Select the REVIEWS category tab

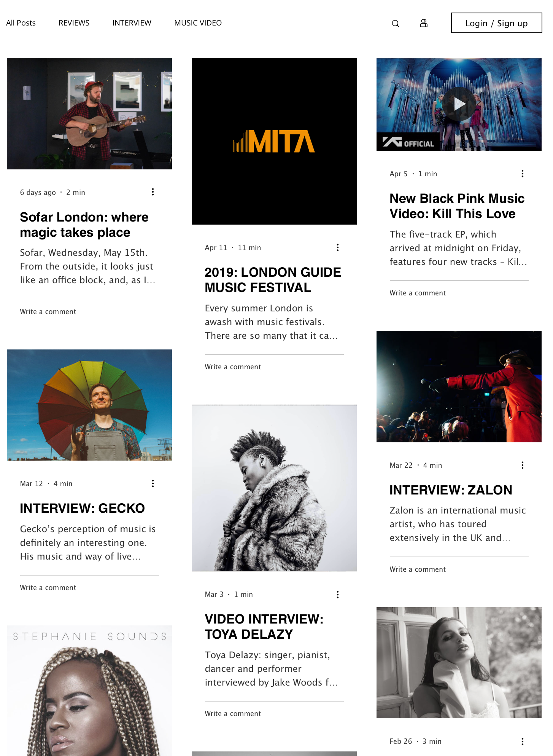click(74, 23)
